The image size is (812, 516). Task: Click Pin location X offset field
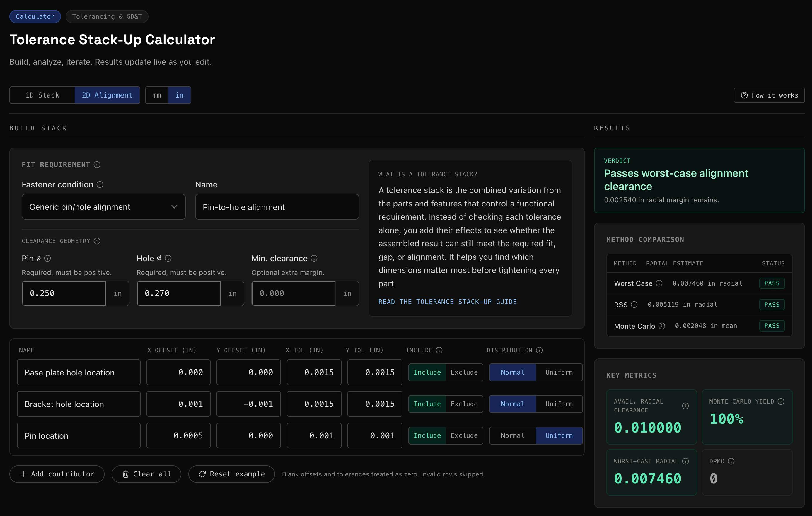click(178, 435)
